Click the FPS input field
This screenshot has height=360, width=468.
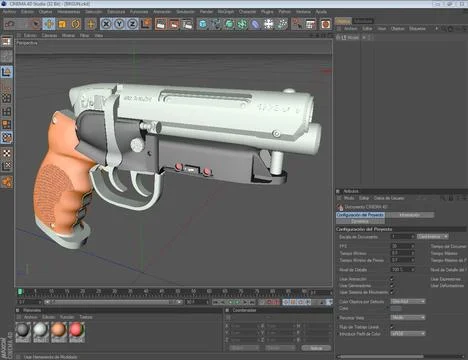click(402, 246)
